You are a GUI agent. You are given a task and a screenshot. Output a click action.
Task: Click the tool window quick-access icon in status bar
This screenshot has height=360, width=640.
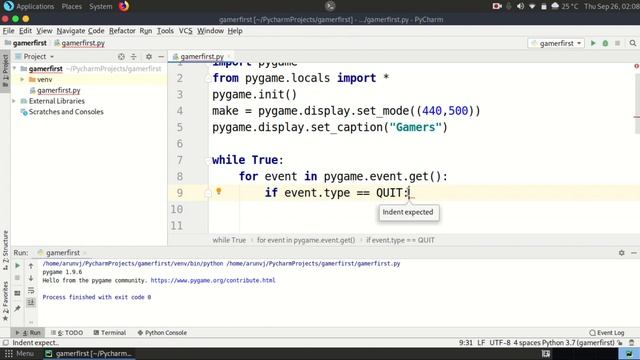[5, 343]
